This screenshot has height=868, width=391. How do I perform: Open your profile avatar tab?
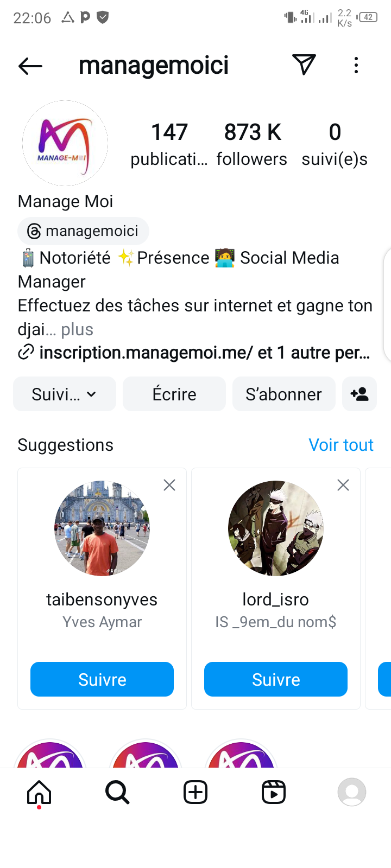coord(352,793)
